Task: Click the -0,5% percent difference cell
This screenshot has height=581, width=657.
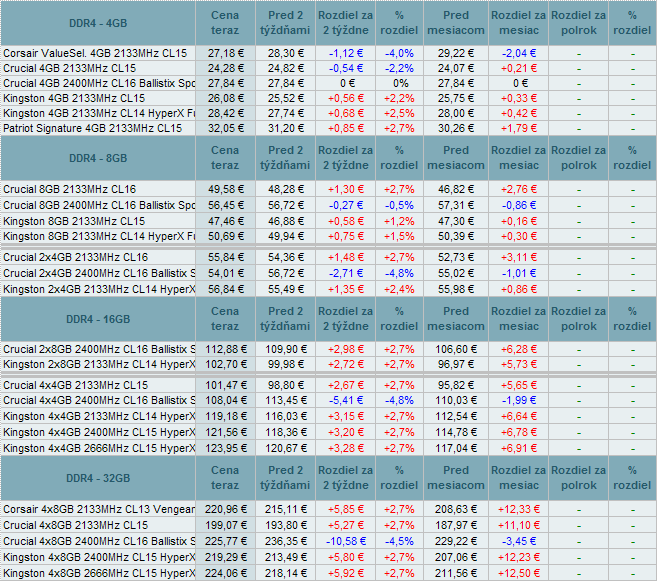Action: tap(399, 205)
